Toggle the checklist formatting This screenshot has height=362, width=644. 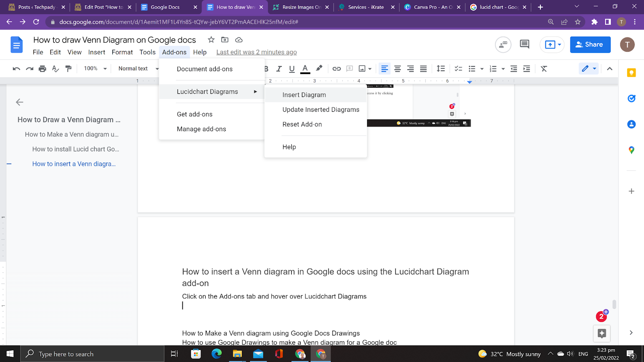[x=458, y=69]
